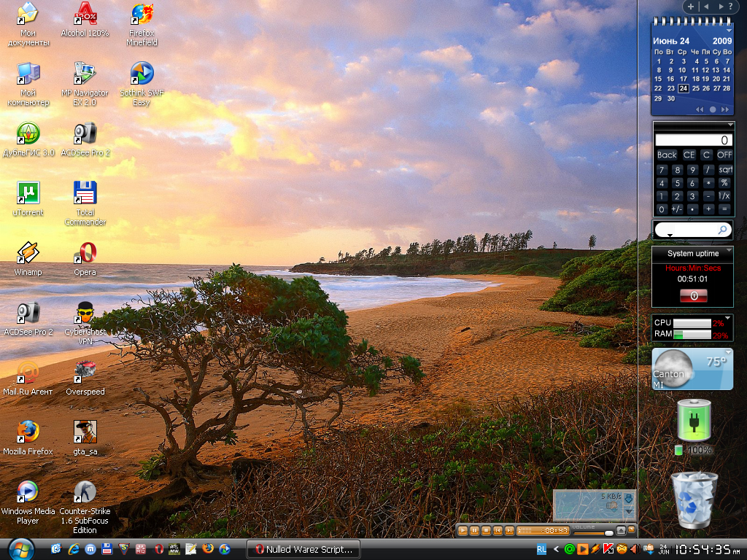Click the Internet Explorer quick launch icon
Viewport: 747px width, 560px height.
(73, 549)
